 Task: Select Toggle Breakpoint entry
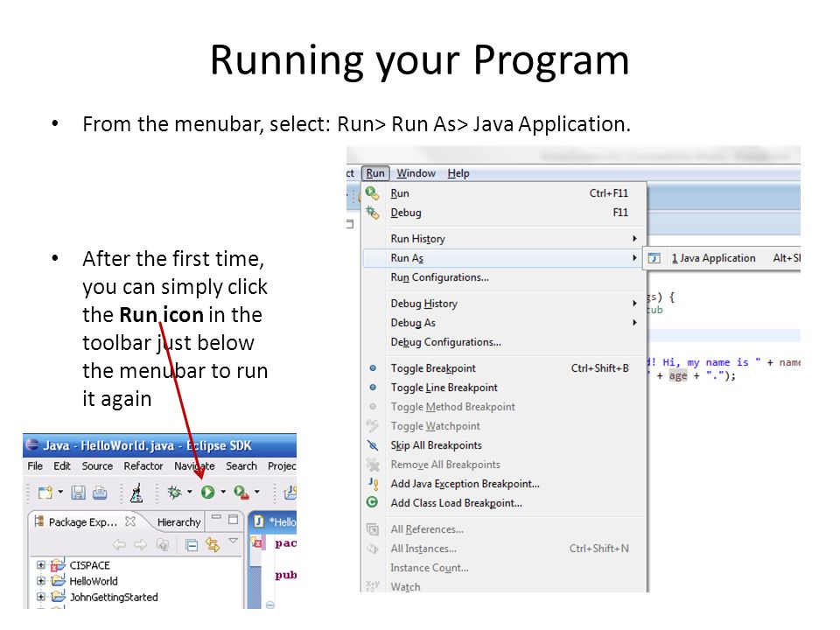[x=504, y=368]
